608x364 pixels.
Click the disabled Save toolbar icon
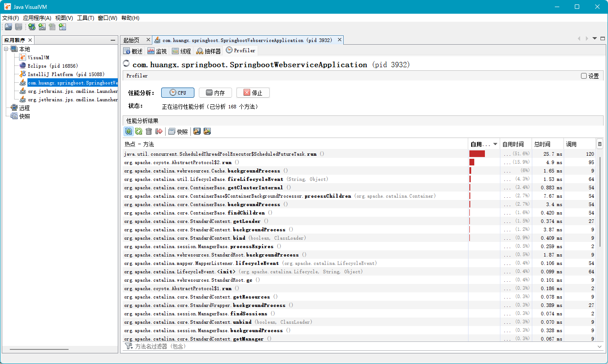pos(19,27)
